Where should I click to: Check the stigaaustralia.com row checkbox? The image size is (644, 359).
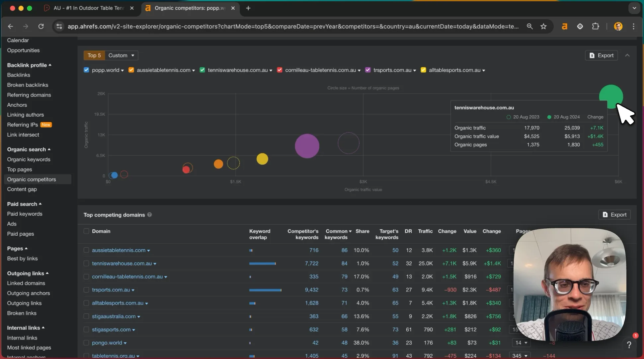point(86,316)
